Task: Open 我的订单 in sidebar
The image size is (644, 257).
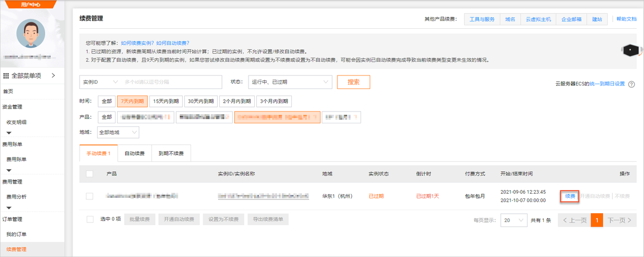Action: 16,234
